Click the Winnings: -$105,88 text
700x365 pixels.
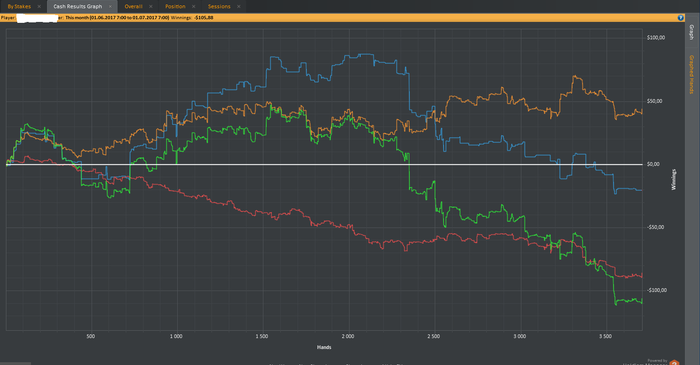pyautogui.click(x=192, y=18)
